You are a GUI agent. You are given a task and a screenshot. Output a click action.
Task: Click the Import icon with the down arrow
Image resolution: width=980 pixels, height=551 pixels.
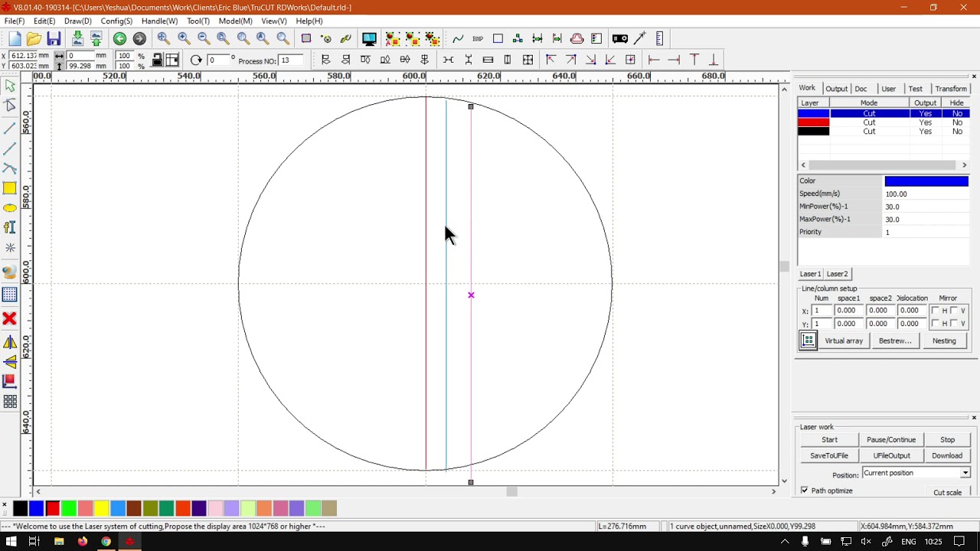[77, 39]
